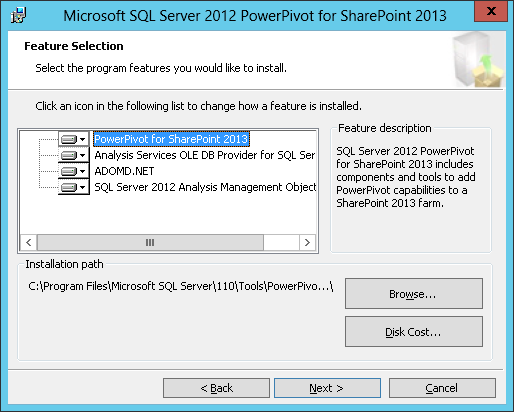Select SQL Server 2012 Analysis Management Objects row

click(205, 187)
